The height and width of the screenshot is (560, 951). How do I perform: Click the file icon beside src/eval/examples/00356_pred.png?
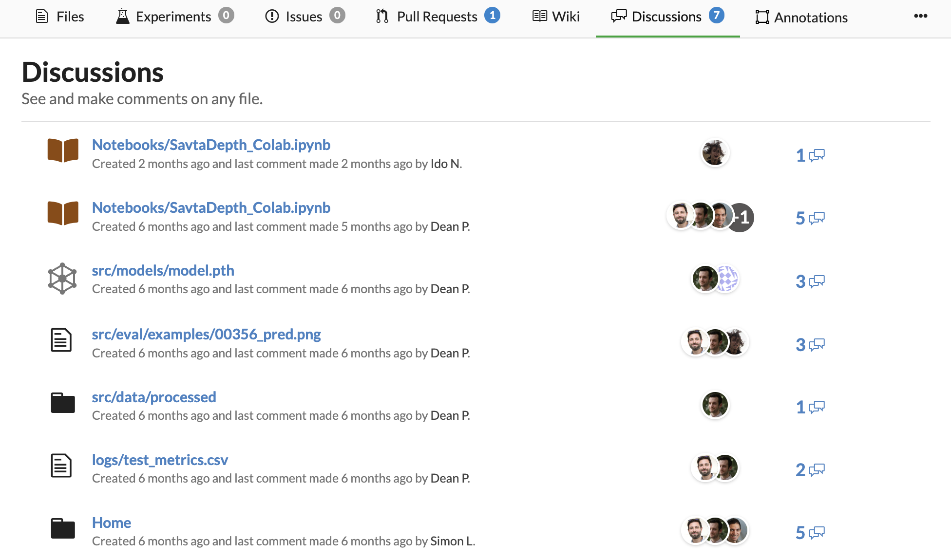tap(61, 341)
